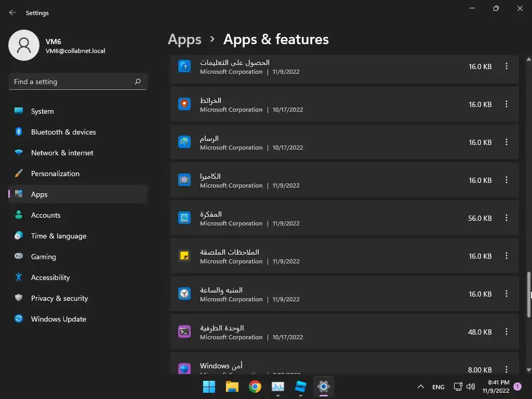Click the Get Help app icon

(x=184, y=66)
